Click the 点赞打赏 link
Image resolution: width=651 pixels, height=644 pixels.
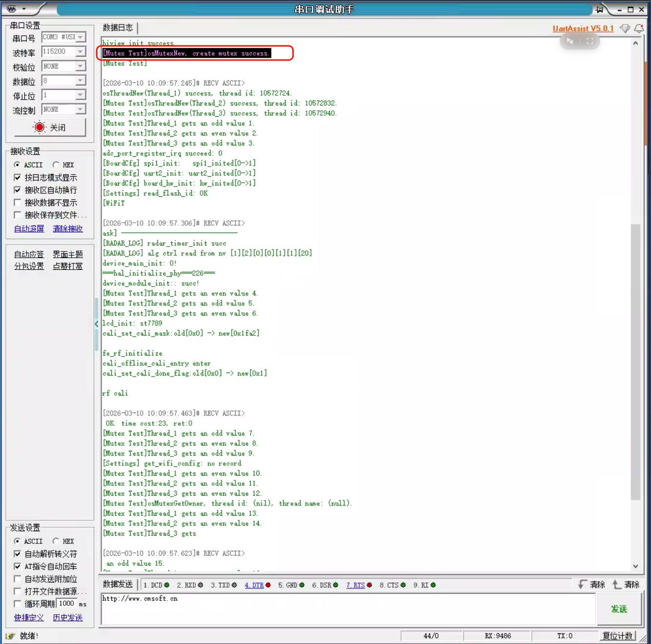click(x=68, y=266)
